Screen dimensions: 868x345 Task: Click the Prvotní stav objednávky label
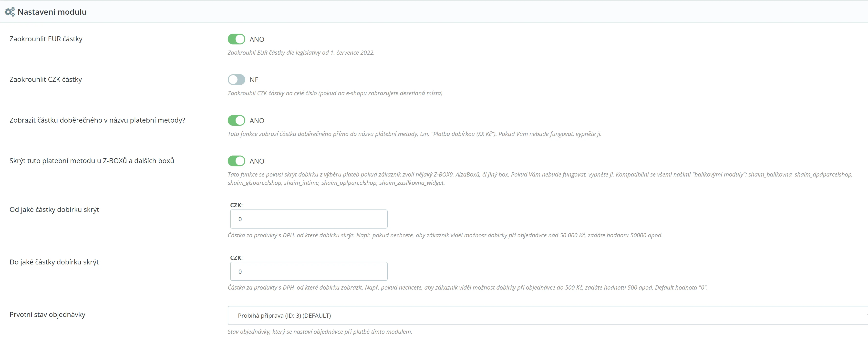click(x=47, y=315)
